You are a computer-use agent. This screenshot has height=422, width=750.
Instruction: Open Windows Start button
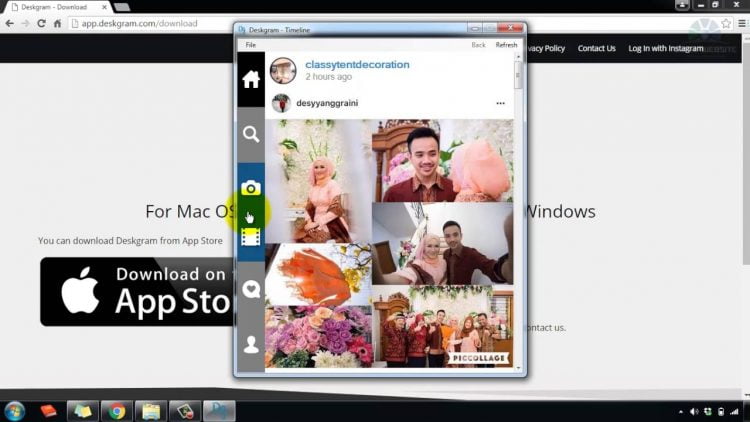click(14, 411)
